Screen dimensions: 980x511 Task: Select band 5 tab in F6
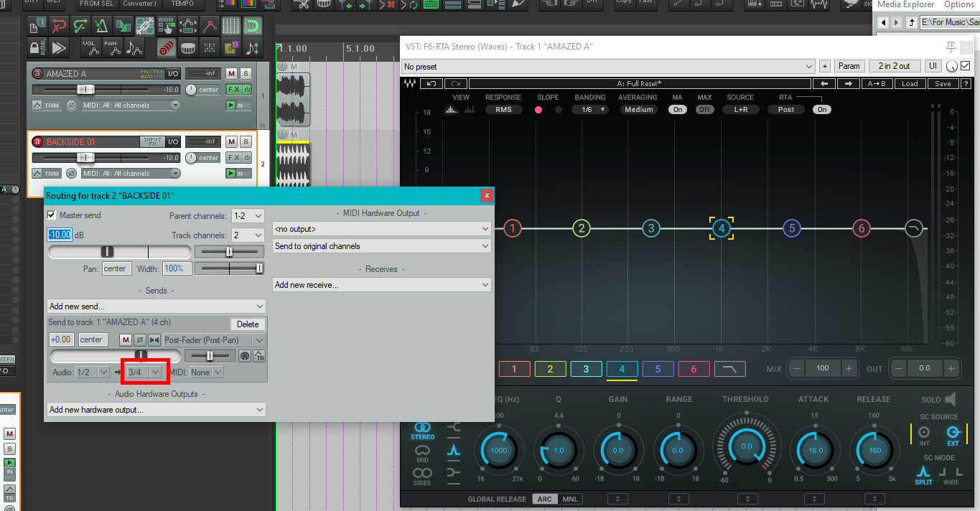tap(658, 370)
